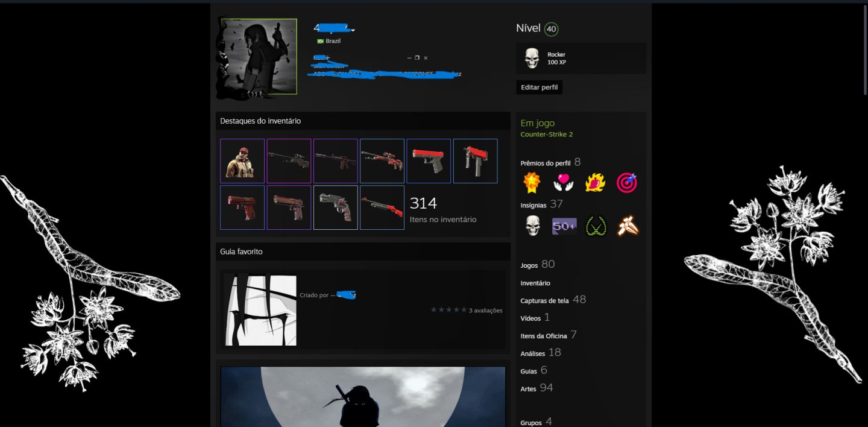Open the Grupos 4 link
868x427 pixels.
(x=536, y=422)
